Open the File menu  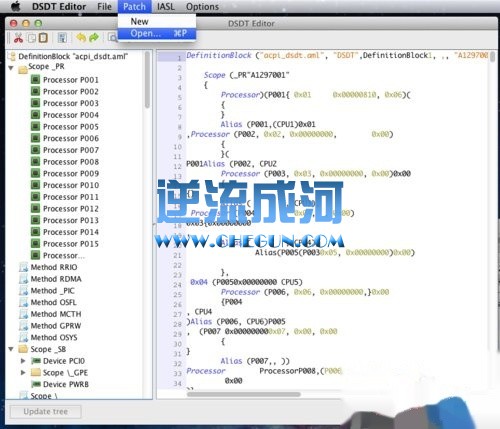coord(104,7)
